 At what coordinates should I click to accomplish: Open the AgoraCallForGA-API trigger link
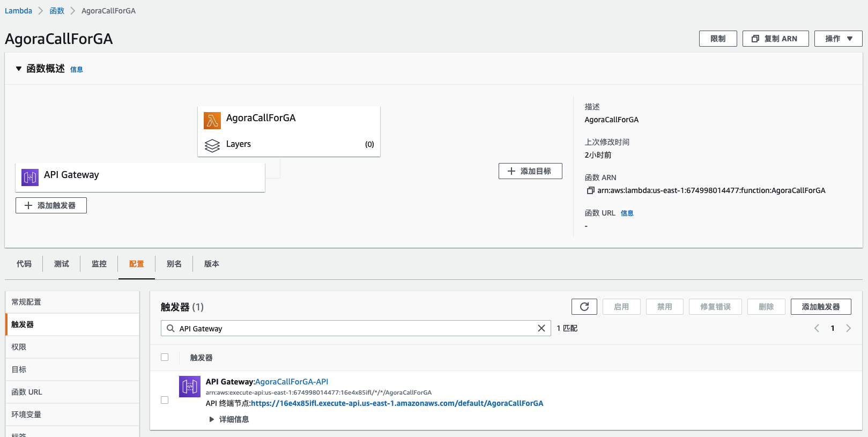[x=292, y=382]
